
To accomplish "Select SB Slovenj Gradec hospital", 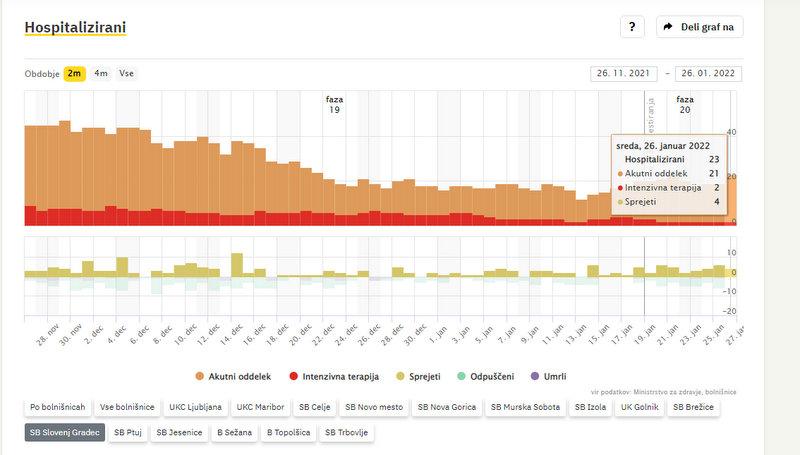I will [64, 433].
